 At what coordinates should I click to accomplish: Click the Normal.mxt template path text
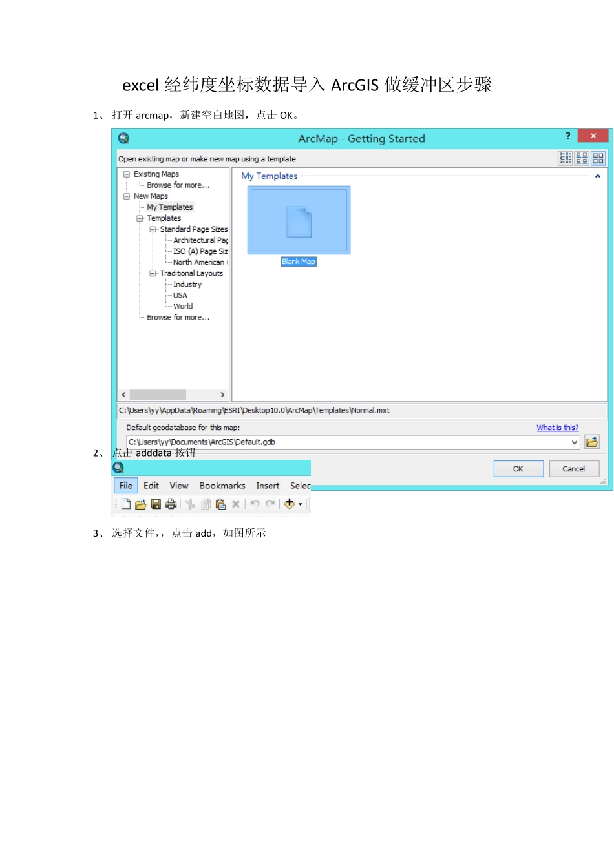click(254, 410)
